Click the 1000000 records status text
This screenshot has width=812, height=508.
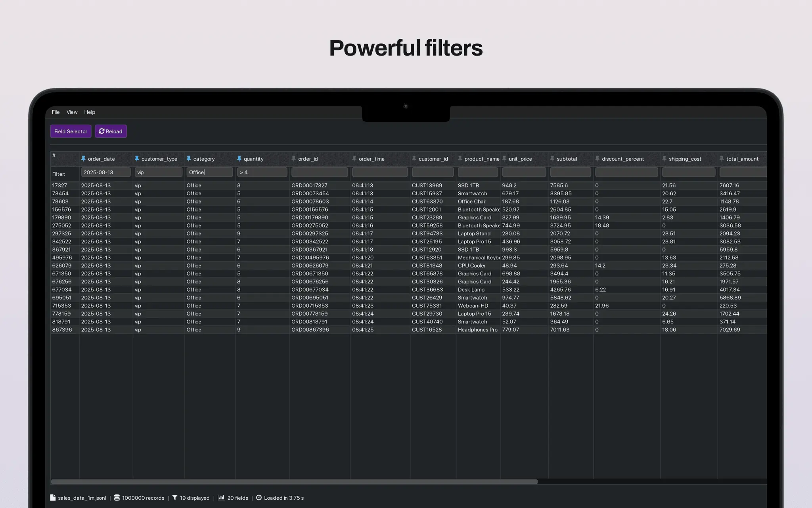point(143,498)
